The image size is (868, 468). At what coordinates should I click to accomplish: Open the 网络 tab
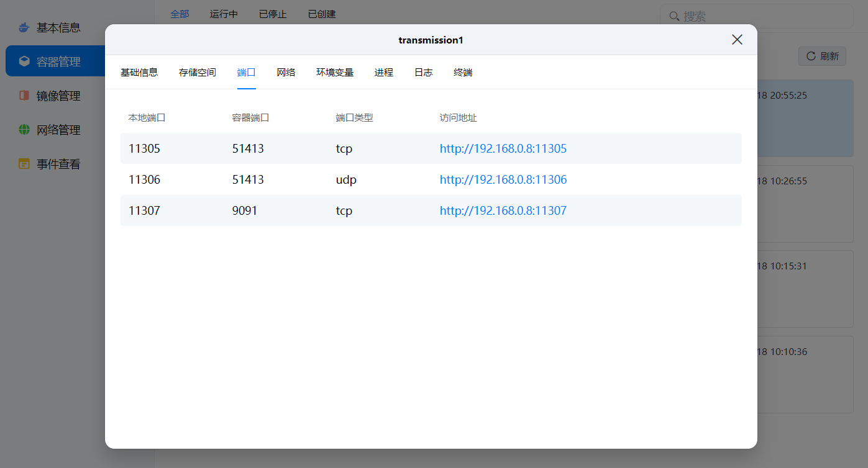click(x=286, y=73)
